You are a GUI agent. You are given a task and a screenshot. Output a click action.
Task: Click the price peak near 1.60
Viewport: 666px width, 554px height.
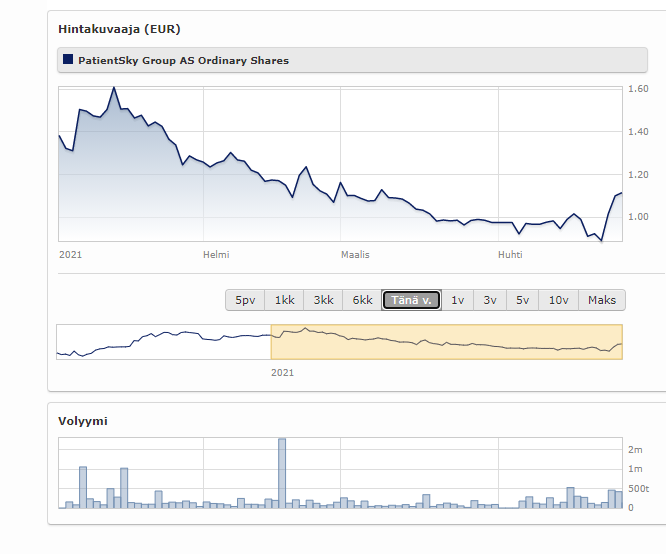click(x=114, y=88)
